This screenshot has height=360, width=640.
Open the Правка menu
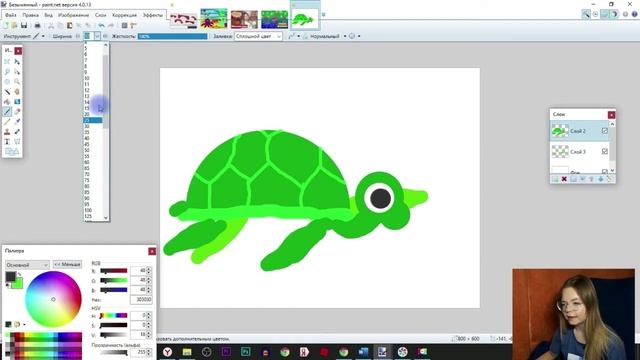tap(30, 15)
